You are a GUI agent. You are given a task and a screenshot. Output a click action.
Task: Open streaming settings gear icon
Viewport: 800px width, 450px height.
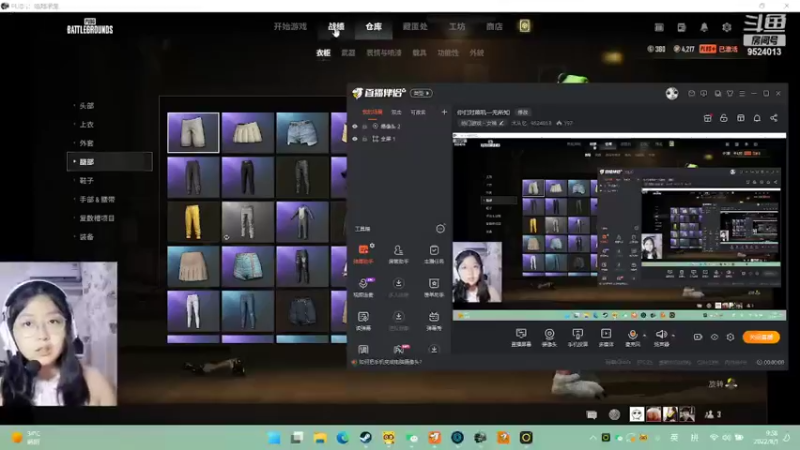click(730, 337)
